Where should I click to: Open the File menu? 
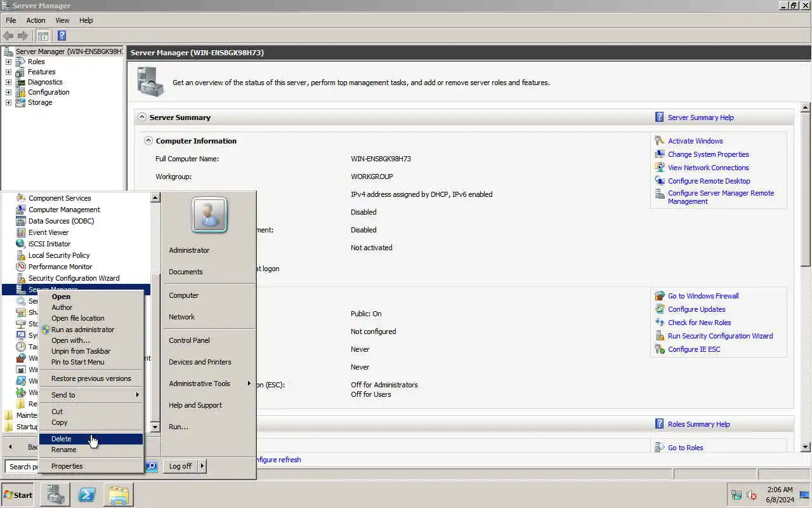(x=11, y=20)
